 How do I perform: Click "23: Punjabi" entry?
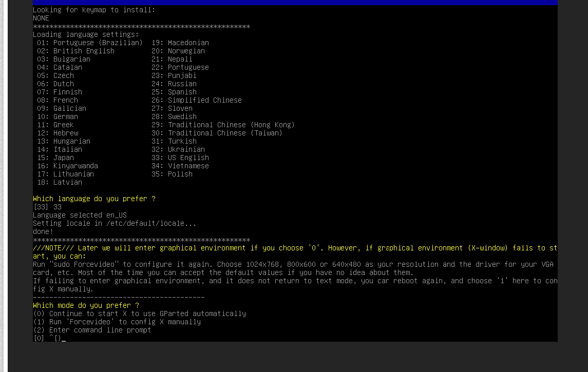pyautogui.click(x=174, y=75)
